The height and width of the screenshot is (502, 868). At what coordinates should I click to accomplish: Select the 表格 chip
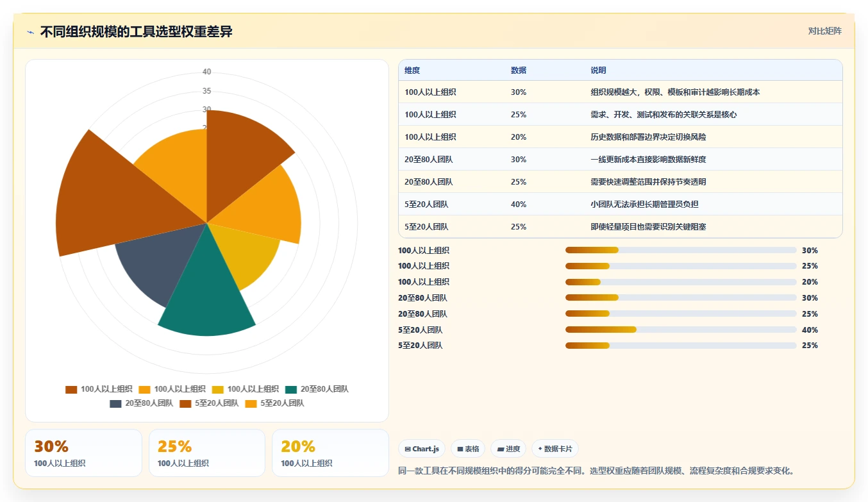(x=468, y=449)
